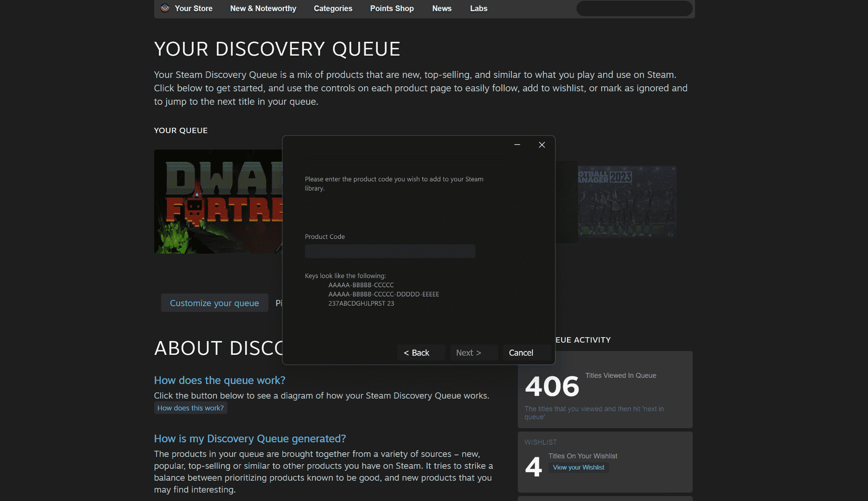868x501 pixels.
Task: Click the Steam Discovery Queue icon
Action: [164, 8]
